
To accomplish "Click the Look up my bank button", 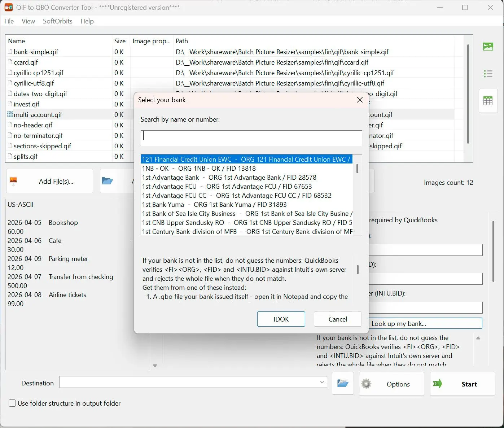I will point(425,323).
